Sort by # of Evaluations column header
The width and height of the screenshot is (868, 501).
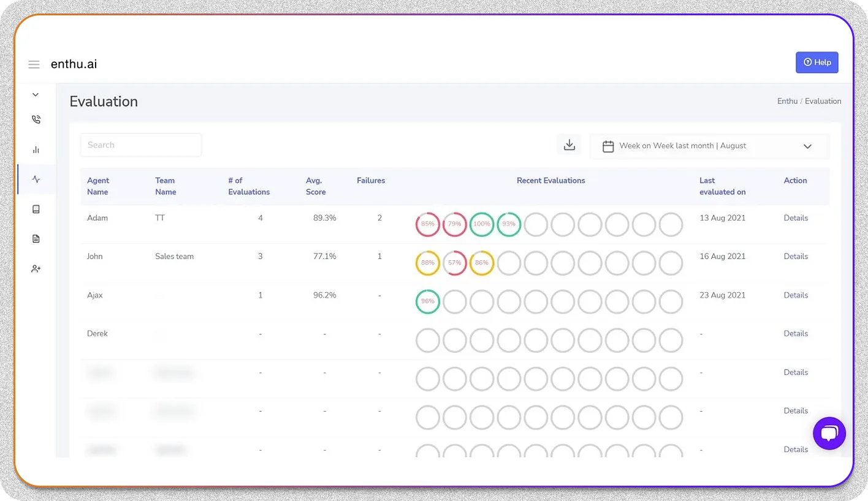click(249, 186)
